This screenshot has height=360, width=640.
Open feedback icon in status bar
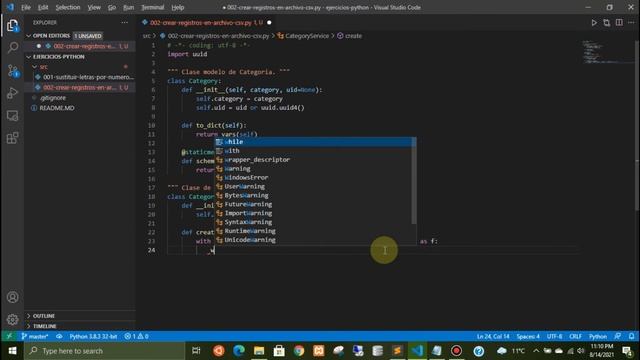(618, 336)
